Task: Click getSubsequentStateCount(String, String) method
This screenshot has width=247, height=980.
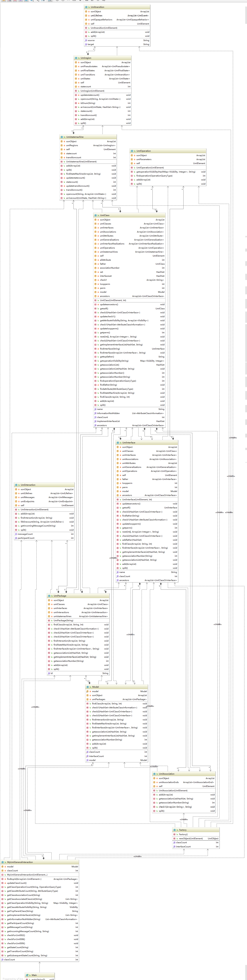Action: 39,956
